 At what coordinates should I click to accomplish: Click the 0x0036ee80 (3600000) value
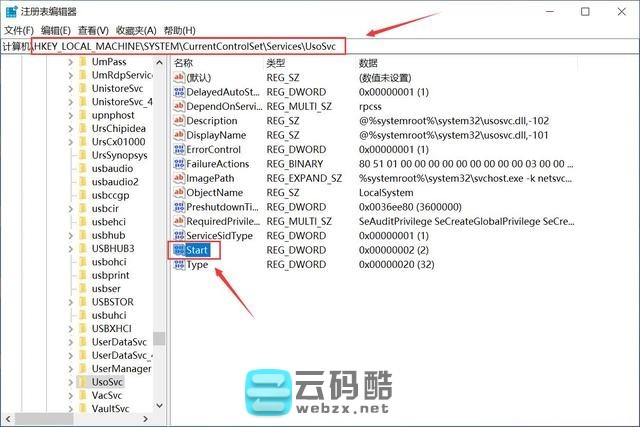click(x=410, y=207)
